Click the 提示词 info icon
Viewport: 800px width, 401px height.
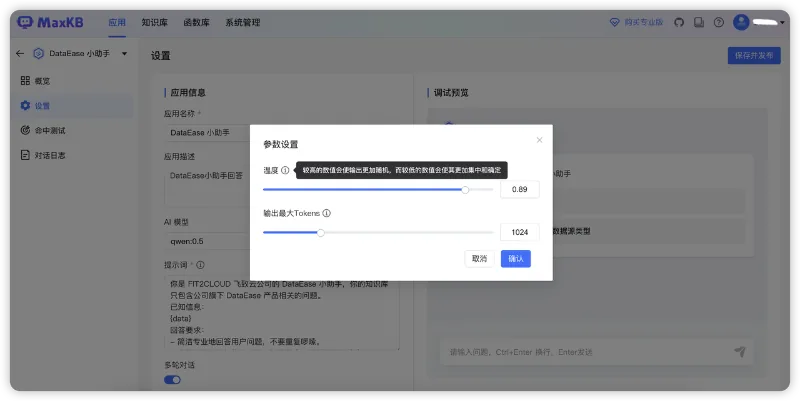[201, 265]
